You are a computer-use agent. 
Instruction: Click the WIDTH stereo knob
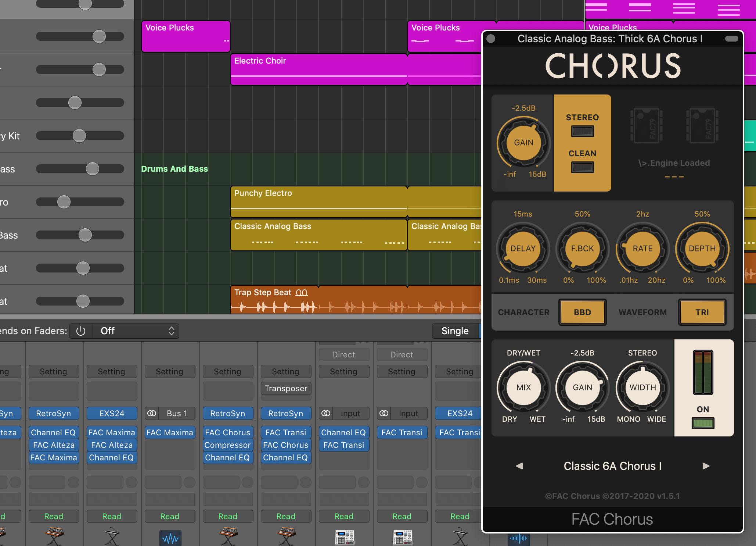tap(642, 388)
